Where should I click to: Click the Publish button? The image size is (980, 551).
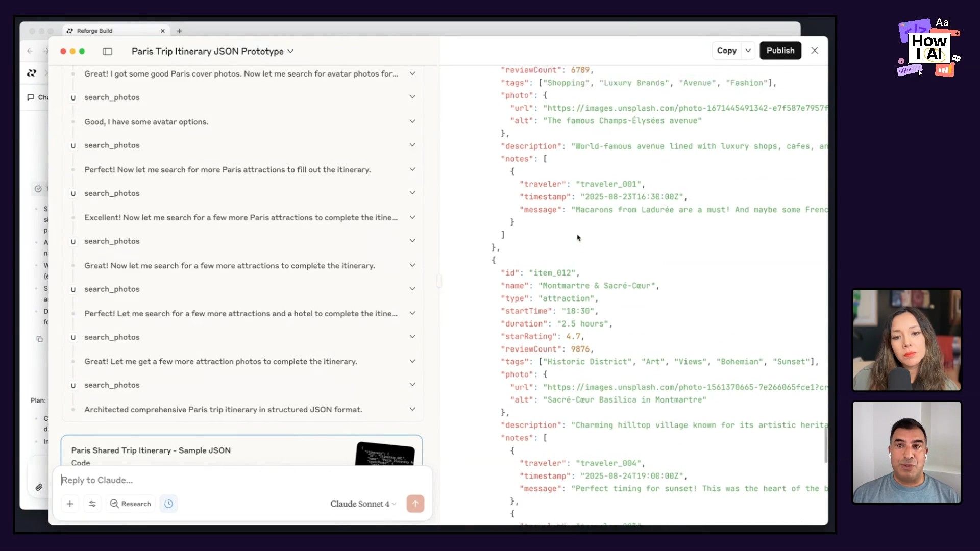[x=780, y=51]
